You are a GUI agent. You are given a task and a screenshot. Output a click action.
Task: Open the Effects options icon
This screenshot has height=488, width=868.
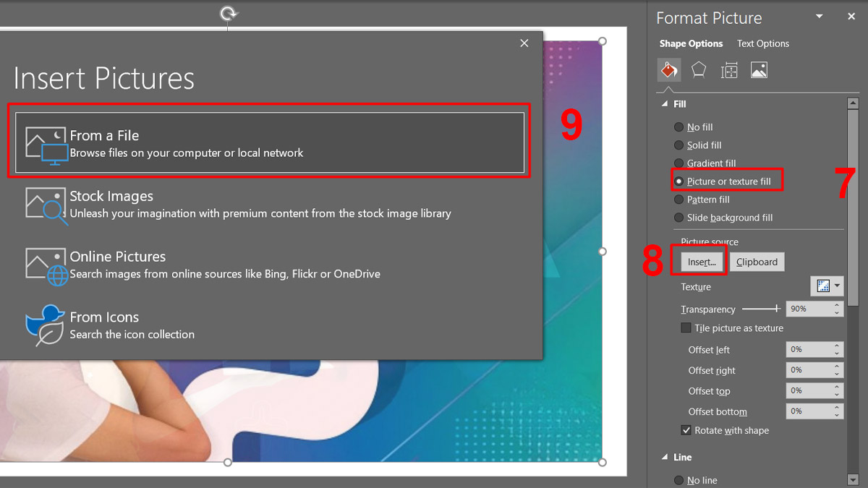(699, 69)
